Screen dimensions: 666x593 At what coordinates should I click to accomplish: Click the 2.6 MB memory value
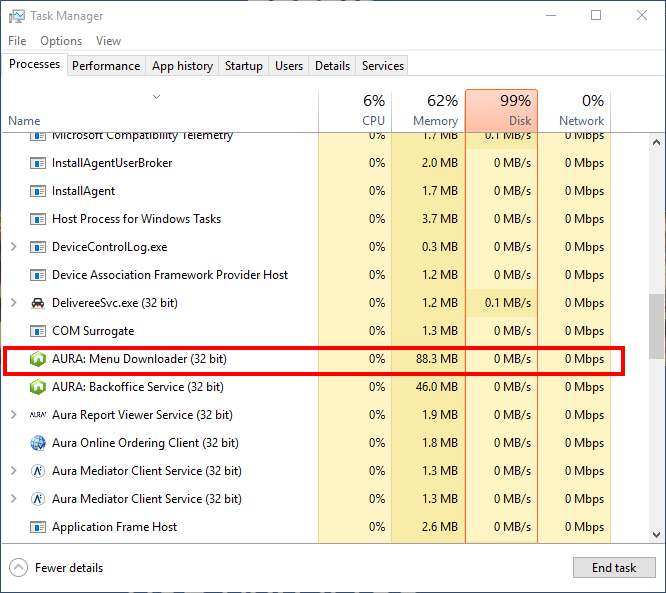click(x=440, y=527)
